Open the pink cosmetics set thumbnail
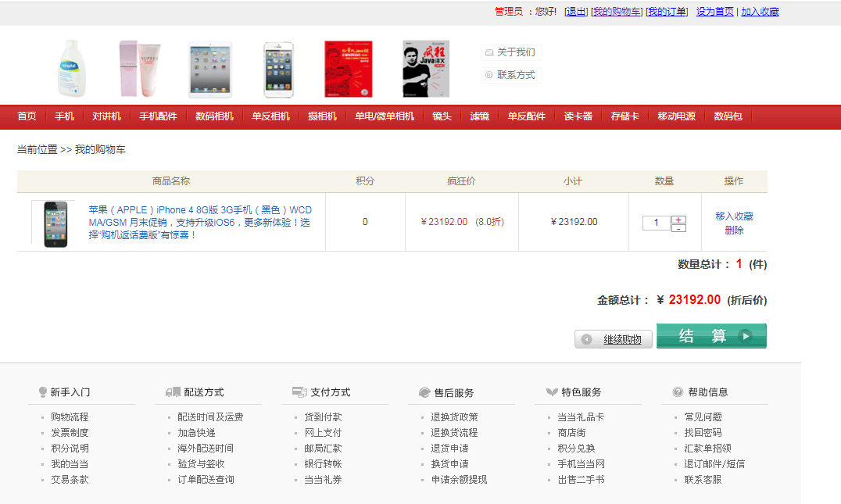 pyautogui.click(x=139, y=68)
